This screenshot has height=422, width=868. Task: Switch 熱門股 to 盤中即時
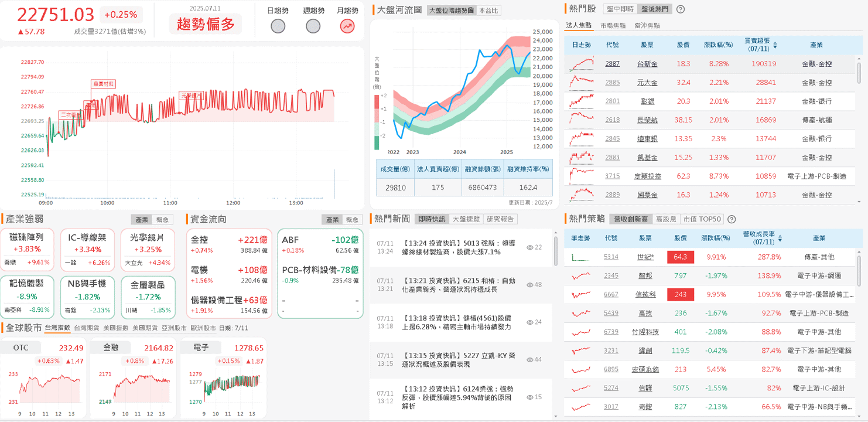[620, 9]
